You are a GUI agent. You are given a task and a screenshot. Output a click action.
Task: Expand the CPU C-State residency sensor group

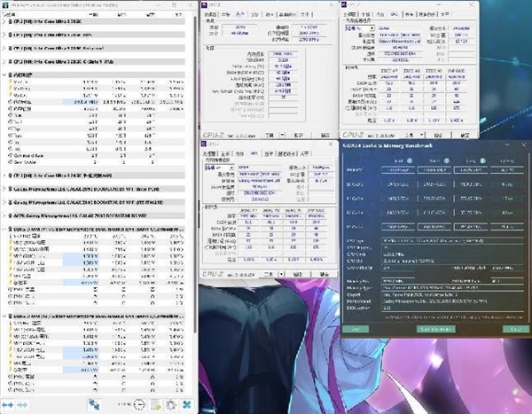[x=4, y=61]
